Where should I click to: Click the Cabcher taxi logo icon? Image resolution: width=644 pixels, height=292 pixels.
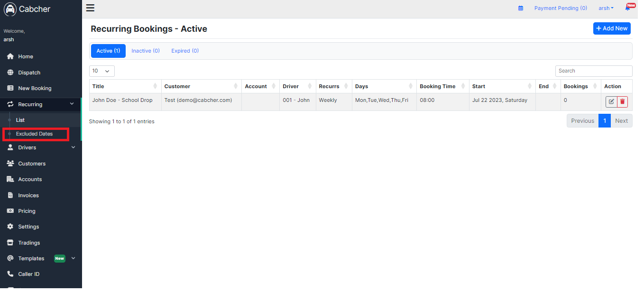[x=10, y=9]
